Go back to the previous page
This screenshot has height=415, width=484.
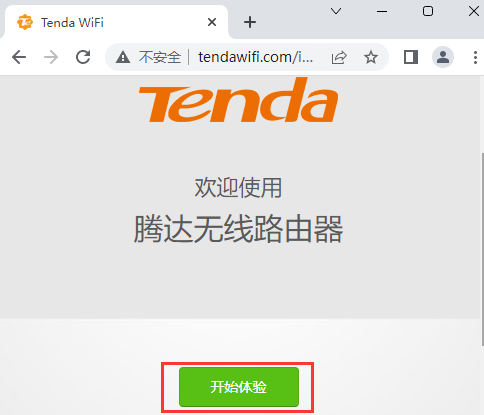[19, 57]
